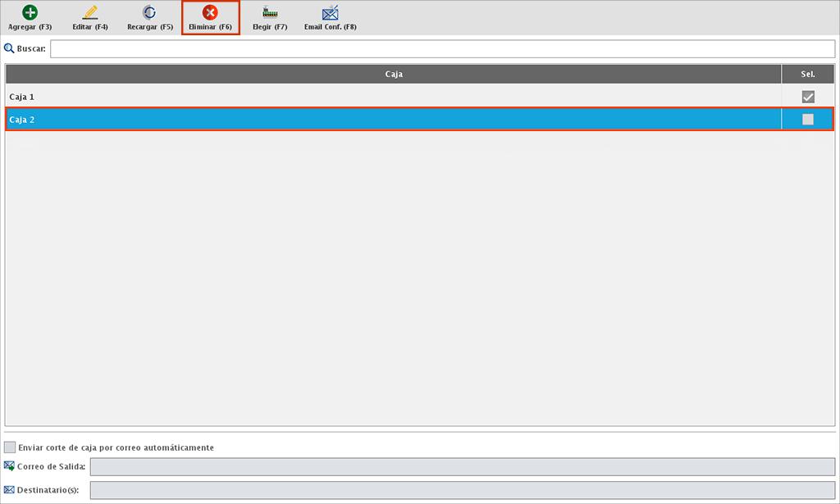Click the magnifying glass search icon

pyautogui.click(x=9, y=48)
